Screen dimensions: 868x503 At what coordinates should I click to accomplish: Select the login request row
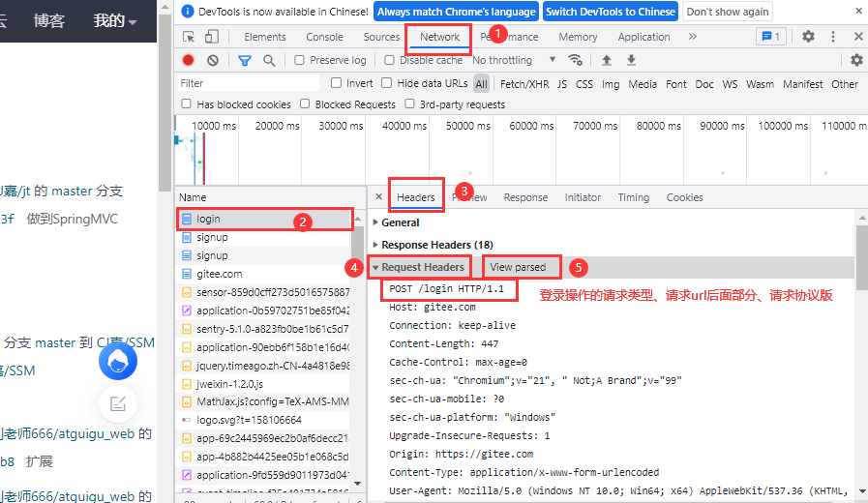point(264,219)
